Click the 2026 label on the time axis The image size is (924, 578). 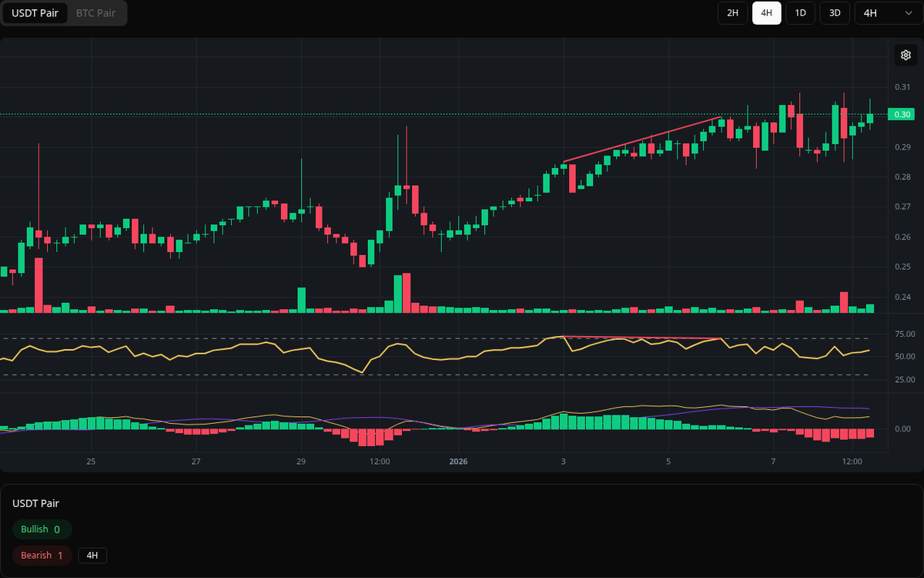(x=458, y=462)
